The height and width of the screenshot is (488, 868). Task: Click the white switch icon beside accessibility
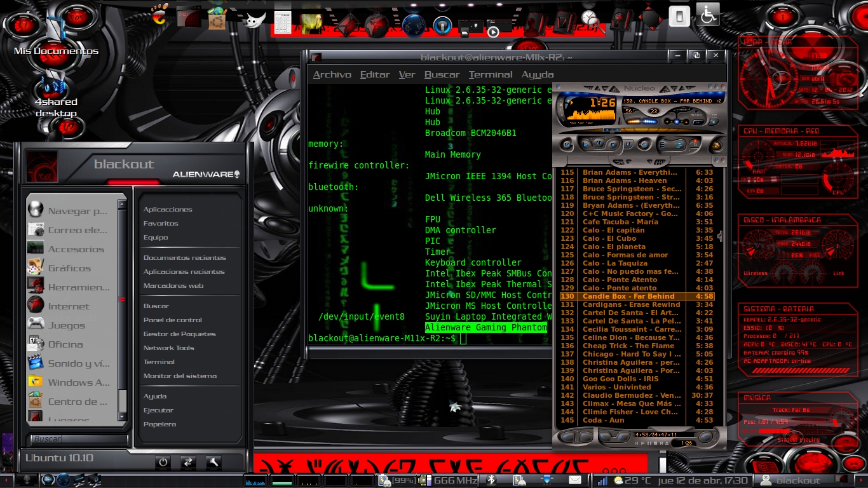click(x=679, y=16)
